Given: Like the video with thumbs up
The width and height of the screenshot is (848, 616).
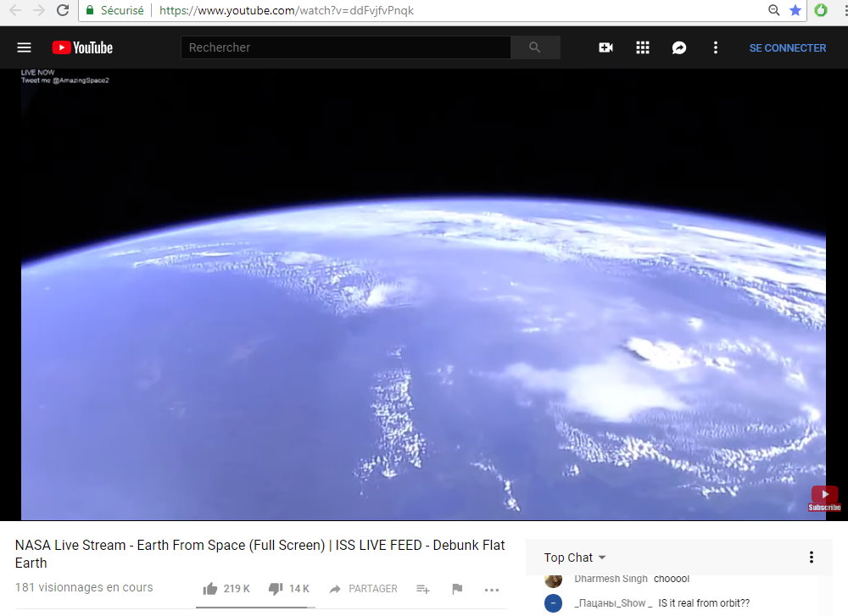Looking at the screenshot, I should tap(209, 588).
